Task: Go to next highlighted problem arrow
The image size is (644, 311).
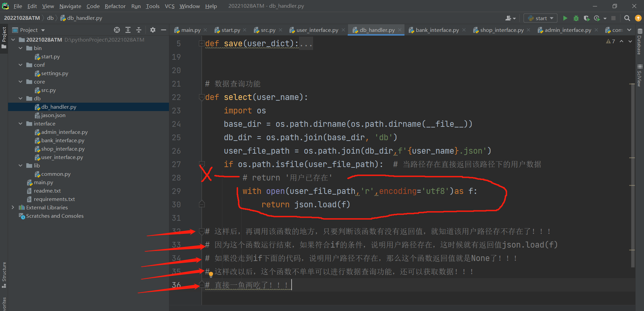Action: (630, 41)
